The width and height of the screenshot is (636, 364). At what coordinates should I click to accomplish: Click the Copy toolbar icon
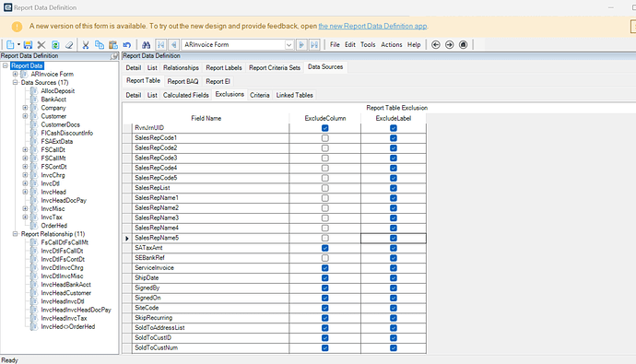pyautogui.click(x=100, y=44)
